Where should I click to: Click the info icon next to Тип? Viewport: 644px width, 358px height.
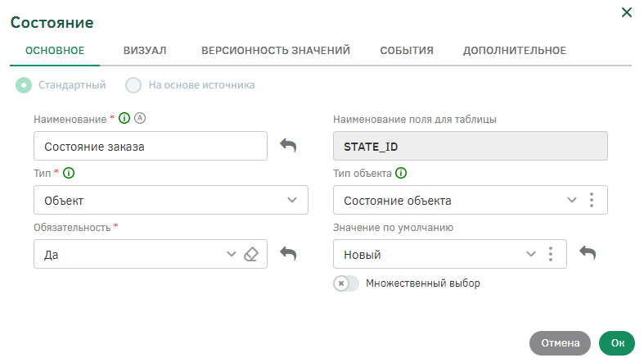click(70, 173)
